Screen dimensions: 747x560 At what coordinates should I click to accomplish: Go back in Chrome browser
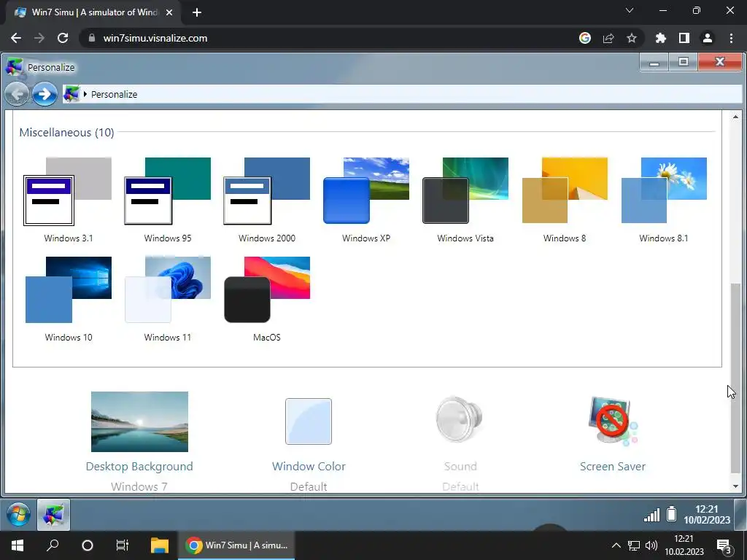click(16, 38)
